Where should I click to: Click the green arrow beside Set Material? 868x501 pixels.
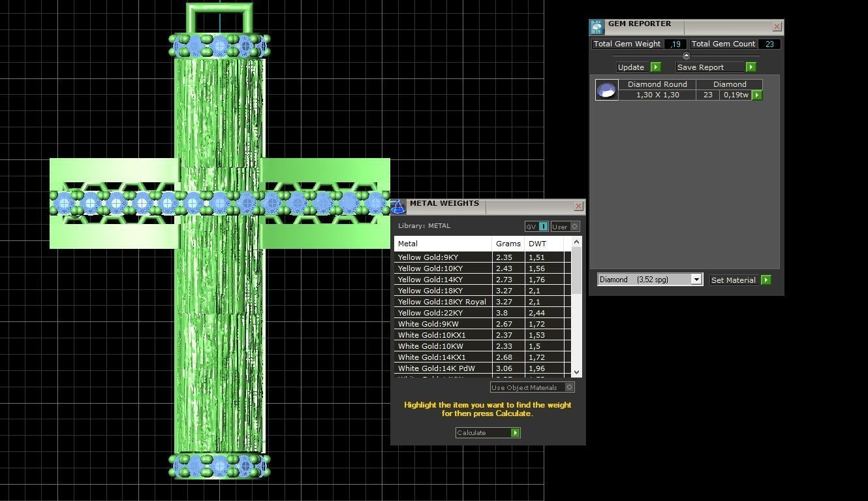click(x=766, y=280)
